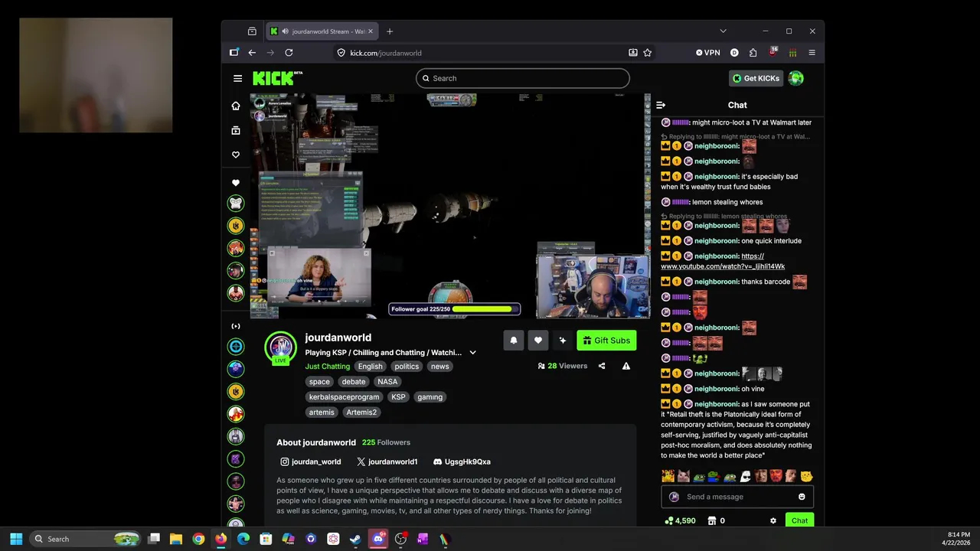Open jourdanworld1 X profile link
Screen dimensions: 980x551
tap(387, 462)
